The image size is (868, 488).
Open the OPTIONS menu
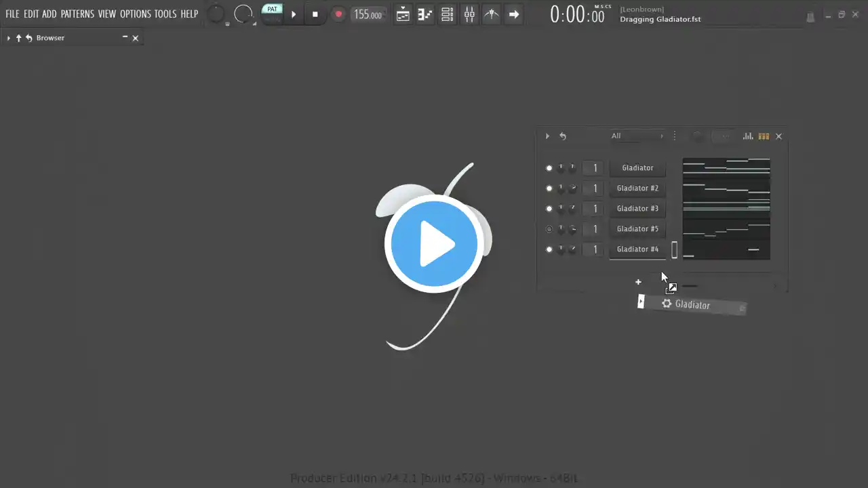click(x=136, y=14)
